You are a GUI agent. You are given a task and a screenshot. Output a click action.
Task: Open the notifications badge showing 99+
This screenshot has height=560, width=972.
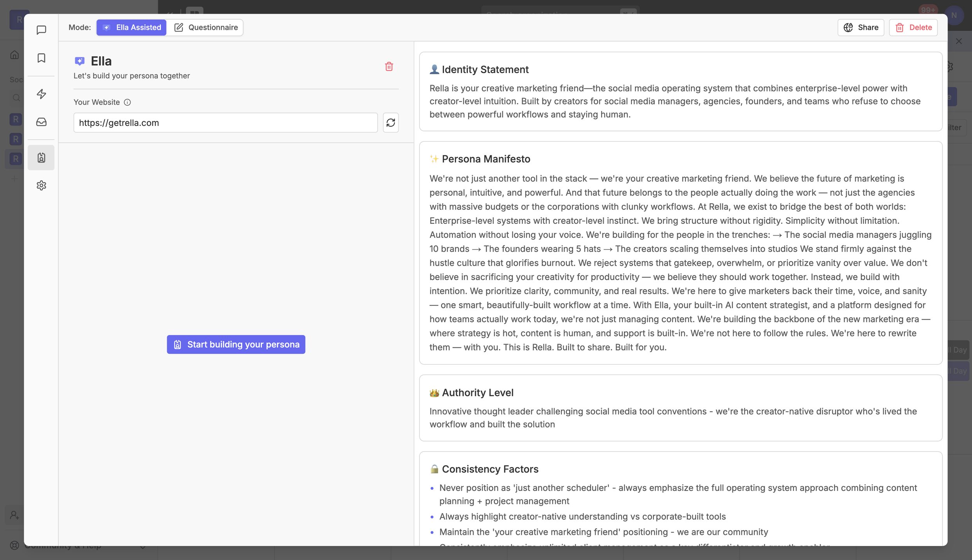click(928, 10)
